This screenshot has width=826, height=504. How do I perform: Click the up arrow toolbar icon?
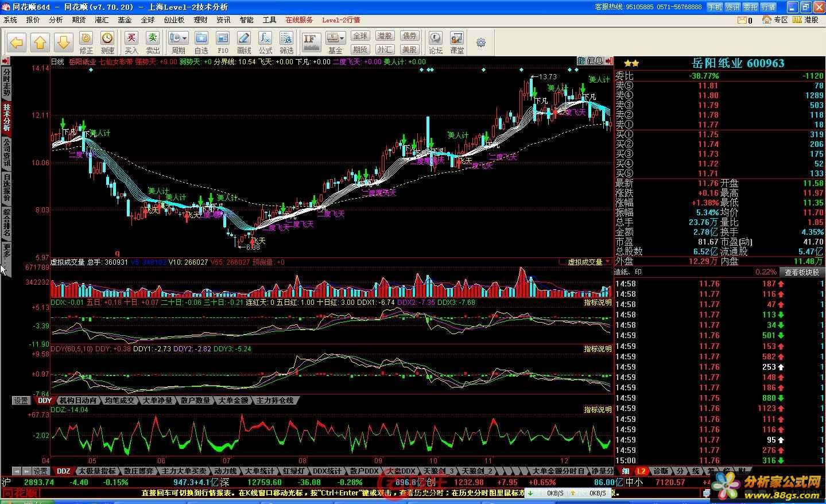(40, 42)
